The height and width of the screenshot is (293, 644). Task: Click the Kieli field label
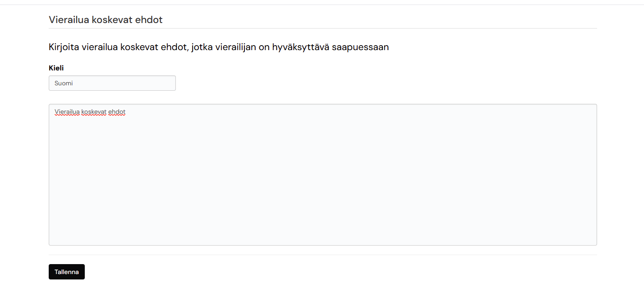(x=56, y=68)
